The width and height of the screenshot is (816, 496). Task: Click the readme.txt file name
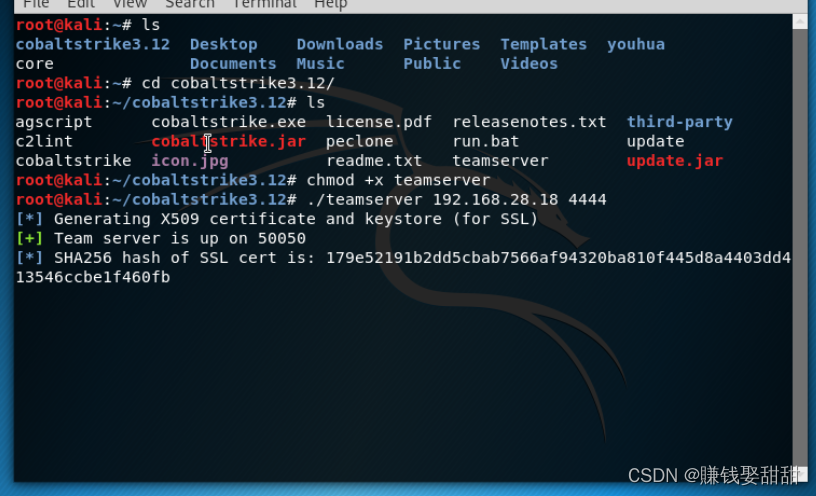click(374, 160)
